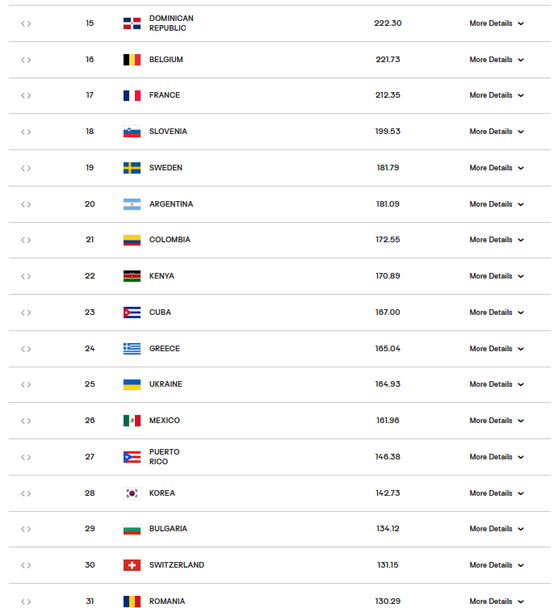This screenshot has height=608, width=558.
Task: Expand More Details for France
Action: [496, 95]
